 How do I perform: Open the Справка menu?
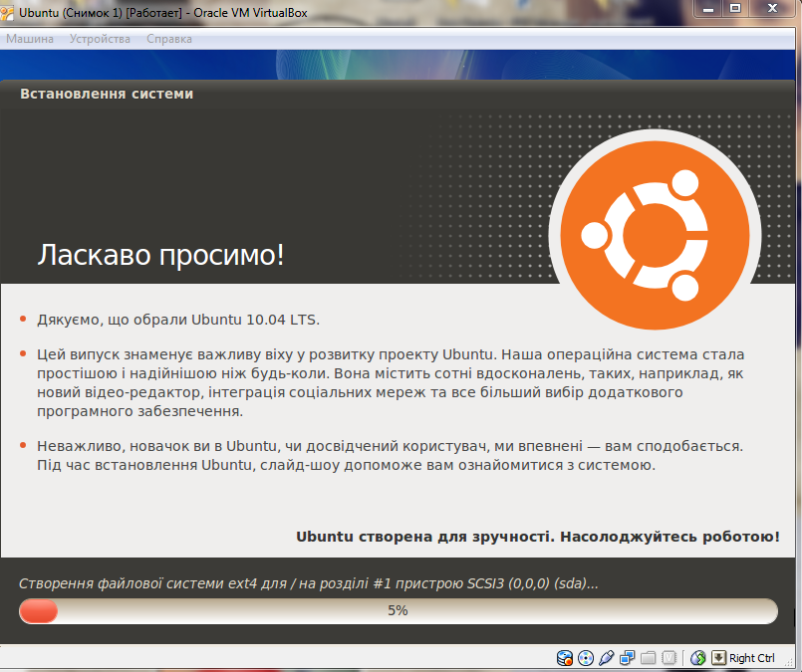click(169, 39)
